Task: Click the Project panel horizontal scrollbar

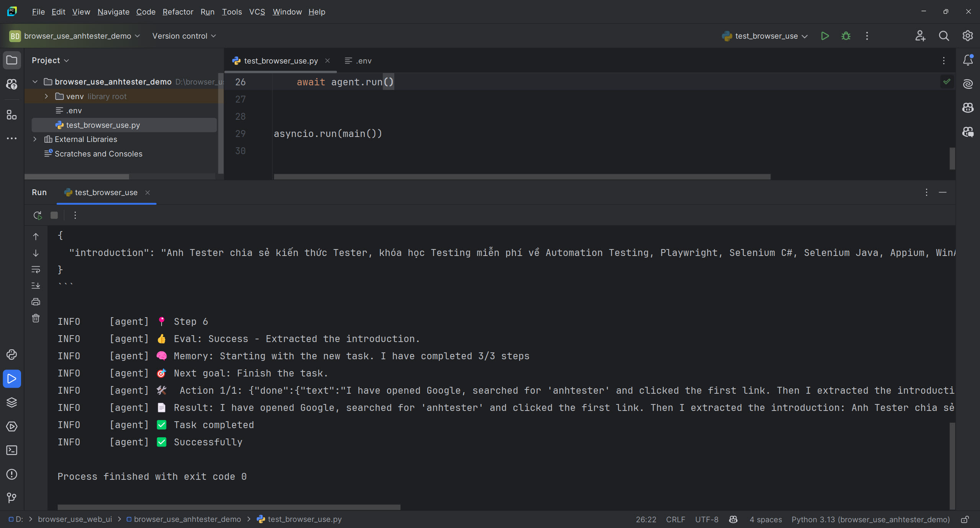Action: (77, 177)
